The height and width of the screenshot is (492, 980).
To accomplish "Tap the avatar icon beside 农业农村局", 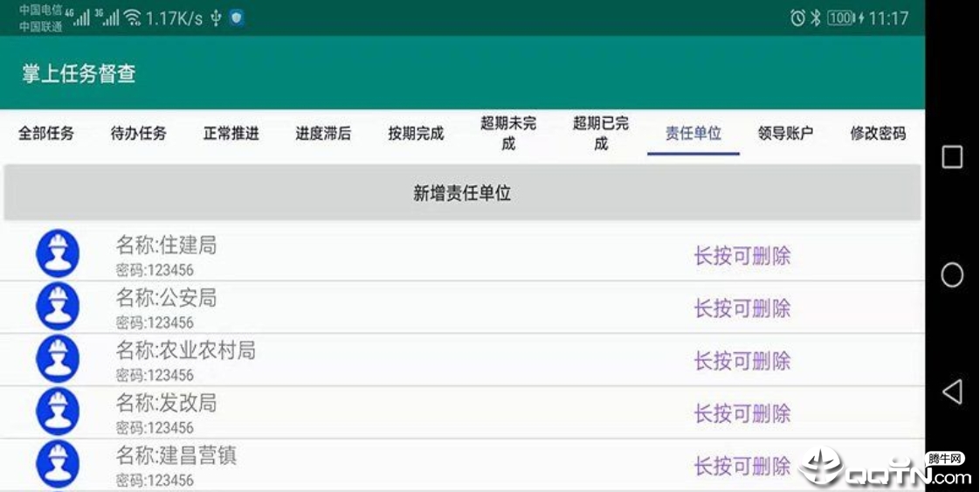I will click(58, 359).
